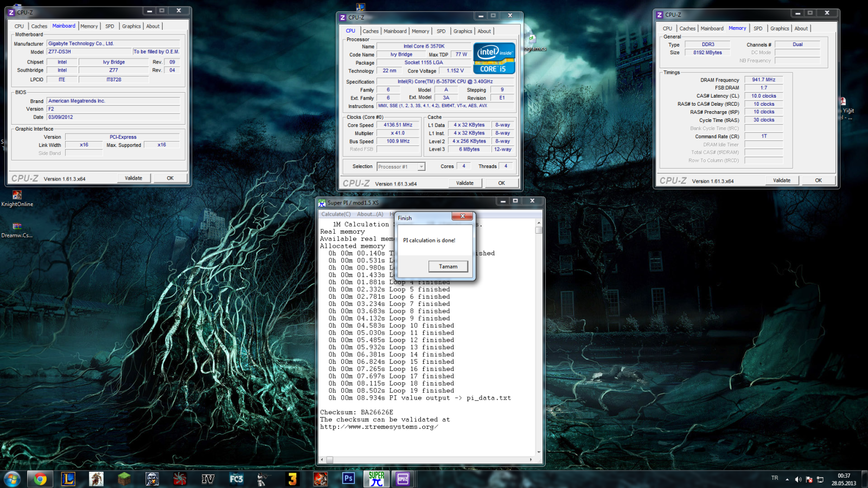Open About...(A) menu in Super PI
Image resolution: width=868 pixels, height=488 pixels.
(370, 214)
